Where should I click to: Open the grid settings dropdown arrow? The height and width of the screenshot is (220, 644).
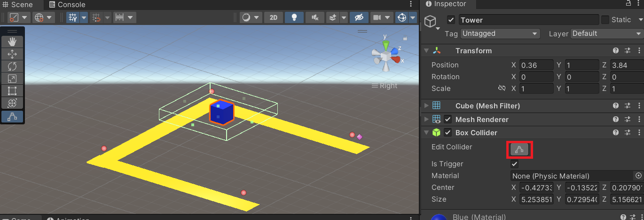coord(84,17)
